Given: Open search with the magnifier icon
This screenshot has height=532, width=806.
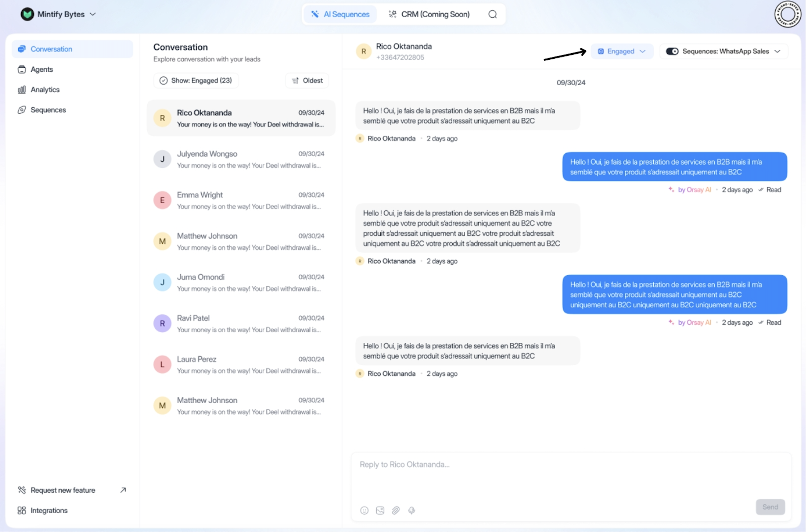Looking at the screenshot, I should (492, 14).
